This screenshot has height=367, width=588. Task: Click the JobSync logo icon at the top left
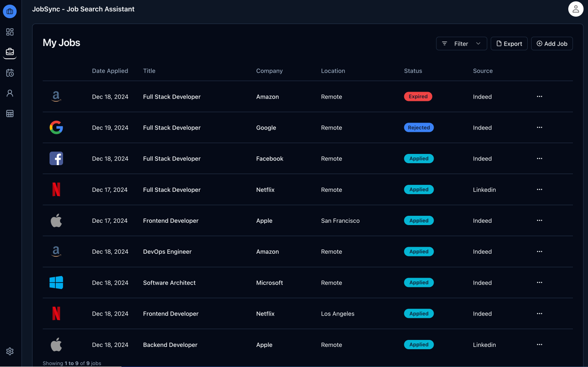(10, 11)
